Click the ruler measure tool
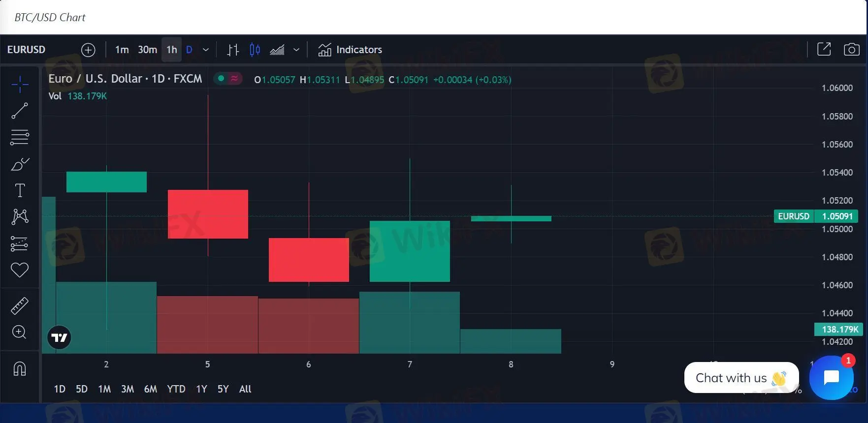This screenshot has height=423, width=868. point(20,306)
